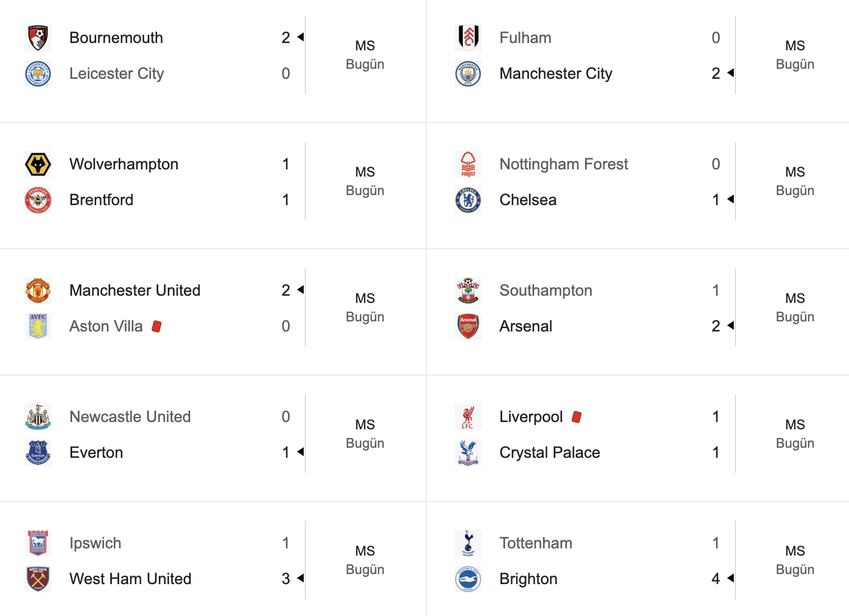
Task: Click the MS Bugün status for Bournemouth match
Action: [x=365, y=55]
